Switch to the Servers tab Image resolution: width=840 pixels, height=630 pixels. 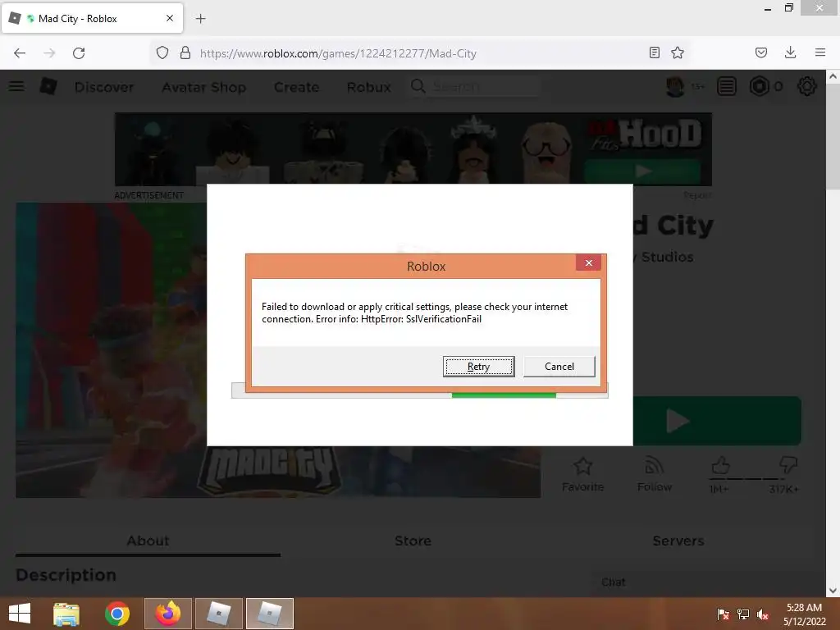[x=678, y=541]
